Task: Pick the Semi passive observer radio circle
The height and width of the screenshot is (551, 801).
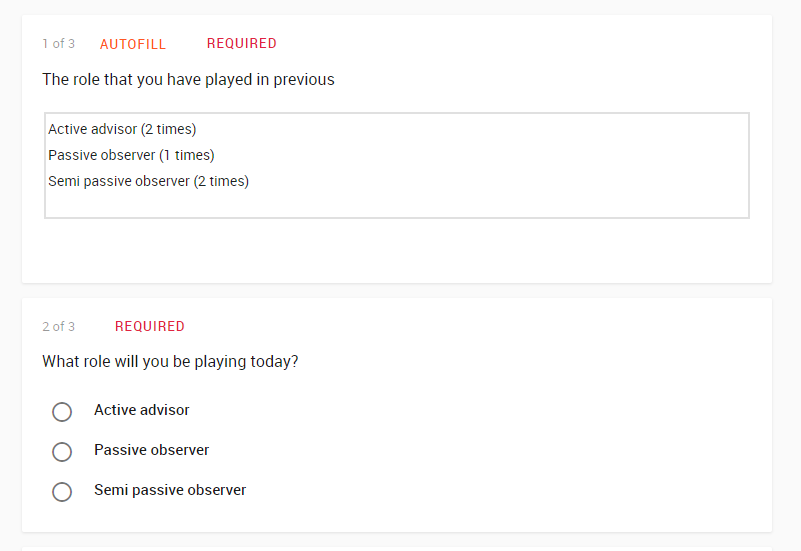Action: pos(62,491)
